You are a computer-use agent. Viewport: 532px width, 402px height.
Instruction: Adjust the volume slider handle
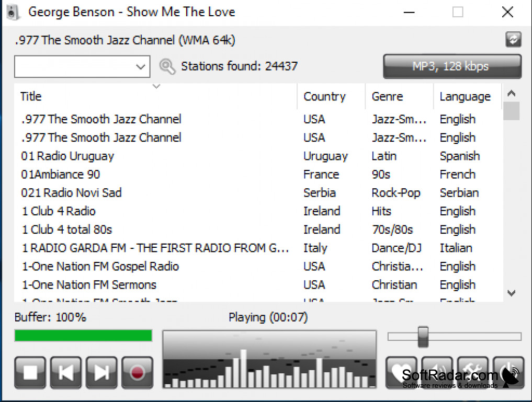423,336
